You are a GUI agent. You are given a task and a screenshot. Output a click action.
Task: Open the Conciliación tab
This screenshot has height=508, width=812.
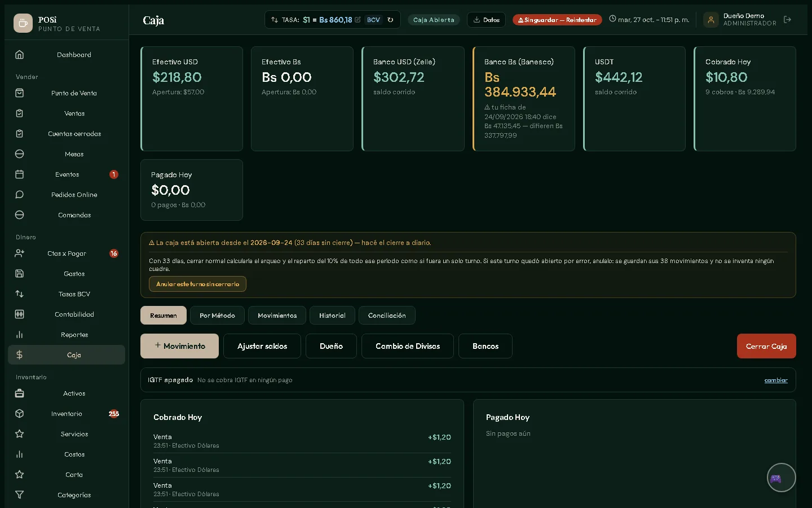(387, 316)
